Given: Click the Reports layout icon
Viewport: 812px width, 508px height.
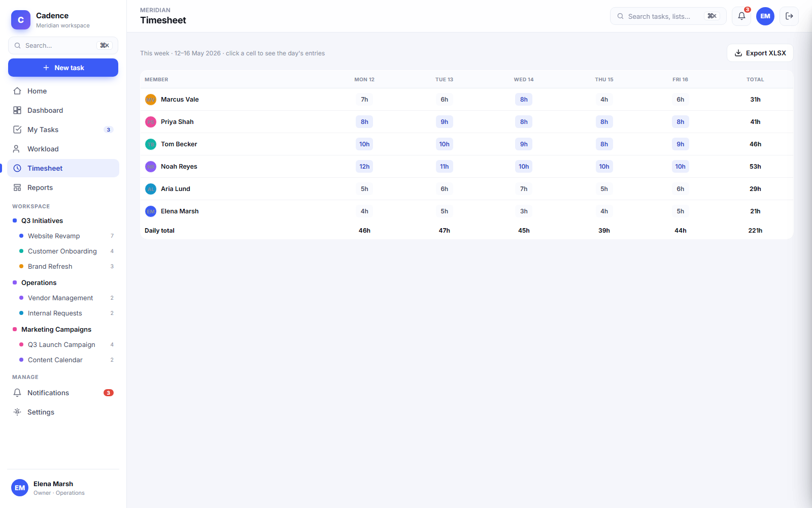Looking at the screenshot, I should pyautogui.click(x=17, y=187).
